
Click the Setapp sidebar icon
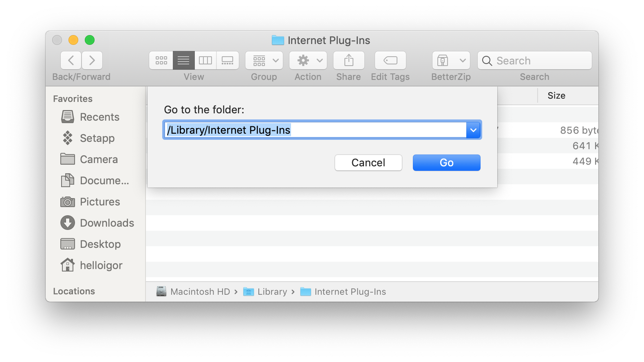pyautogui.click(x=68, y=138)
